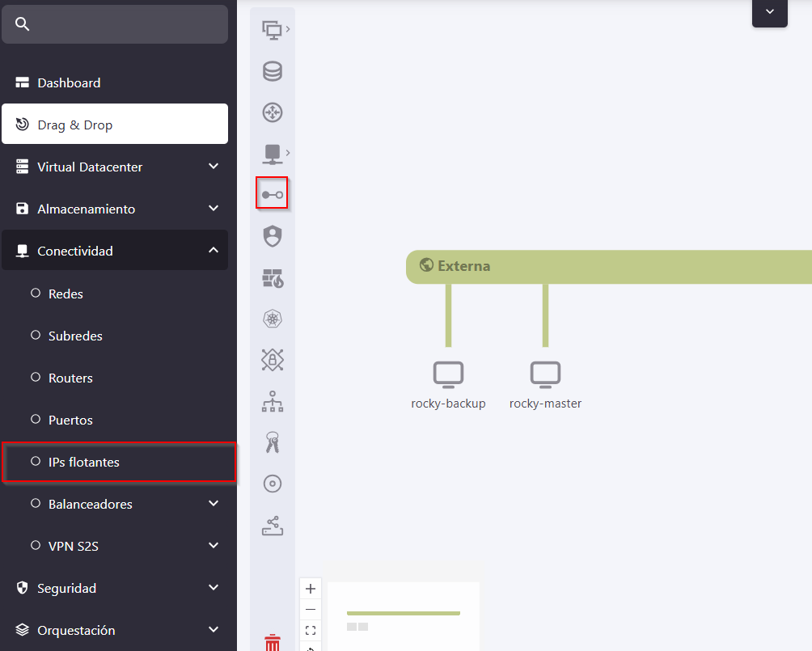
Task: Click the key pairs icon
Action: (x=273, y=442)
